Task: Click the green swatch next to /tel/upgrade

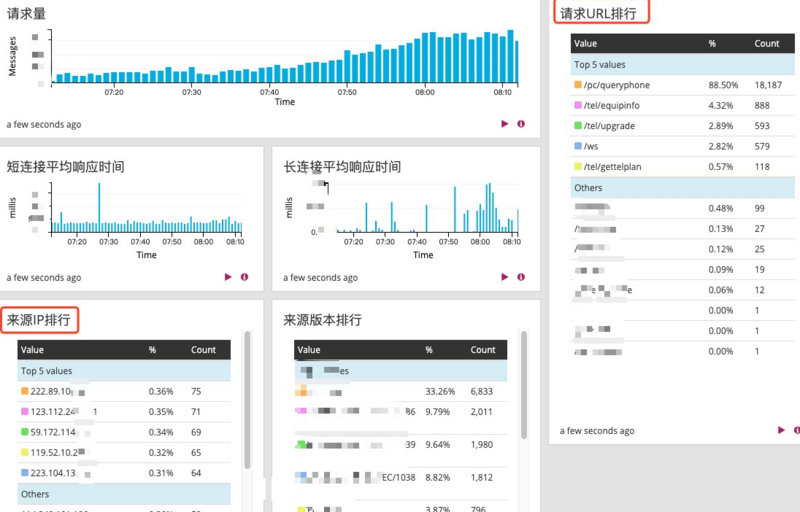Action: pos(578,125)
